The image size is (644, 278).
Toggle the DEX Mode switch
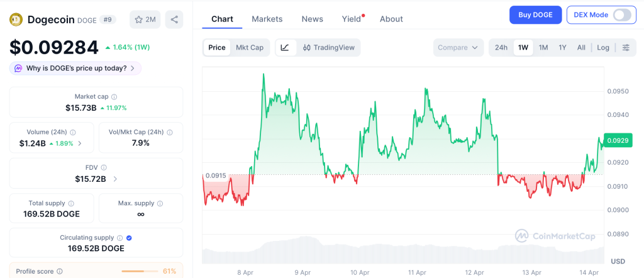point(621,14)
